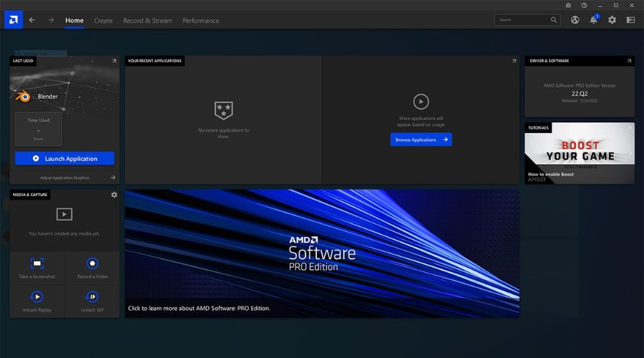The width and height of the screenshot is (644, 358).
Task: Click the bug report icon
Action: tap(568, 5)
